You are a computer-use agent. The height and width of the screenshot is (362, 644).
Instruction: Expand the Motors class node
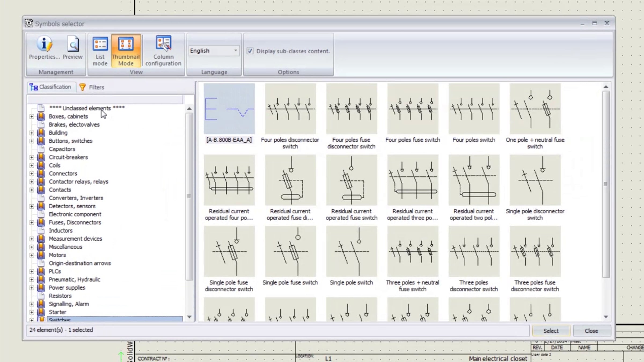coord(32,255)
